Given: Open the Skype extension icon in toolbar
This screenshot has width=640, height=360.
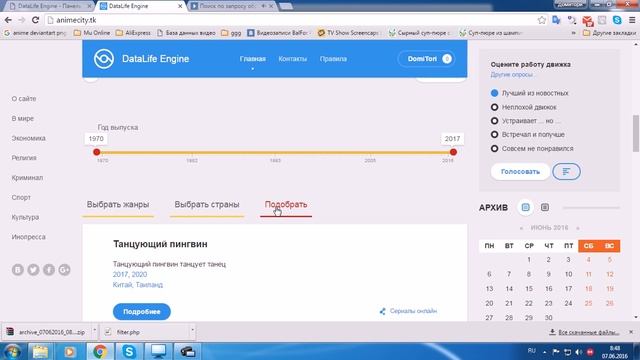Looking at the screenshot, I should coord(617,20).
